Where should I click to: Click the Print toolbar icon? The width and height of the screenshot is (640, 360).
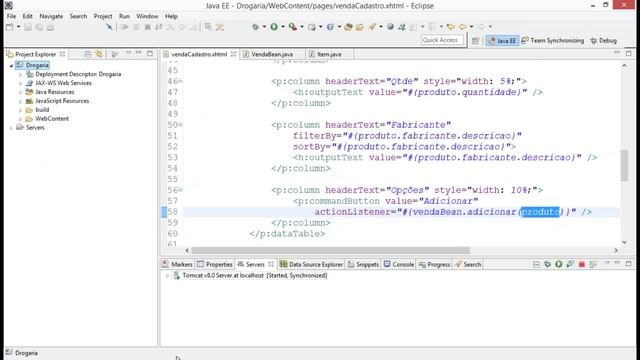50,27
